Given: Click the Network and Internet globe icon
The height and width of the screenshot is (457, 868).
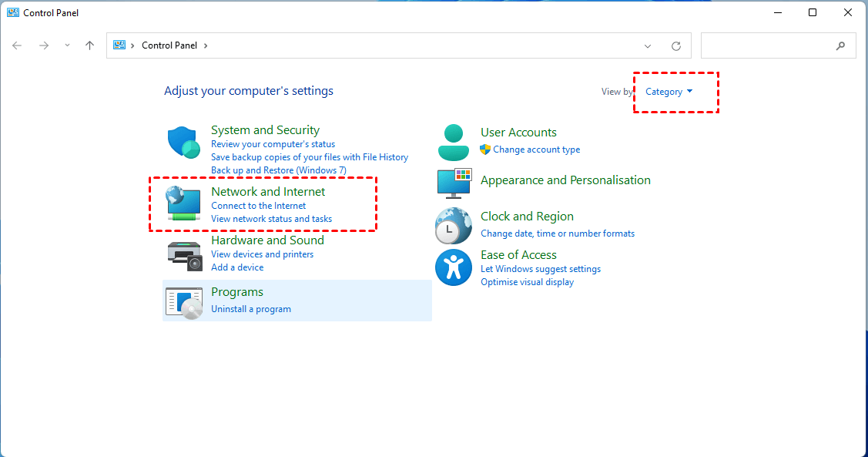Looking at the screenshot, I should click(x=183, y=203).
